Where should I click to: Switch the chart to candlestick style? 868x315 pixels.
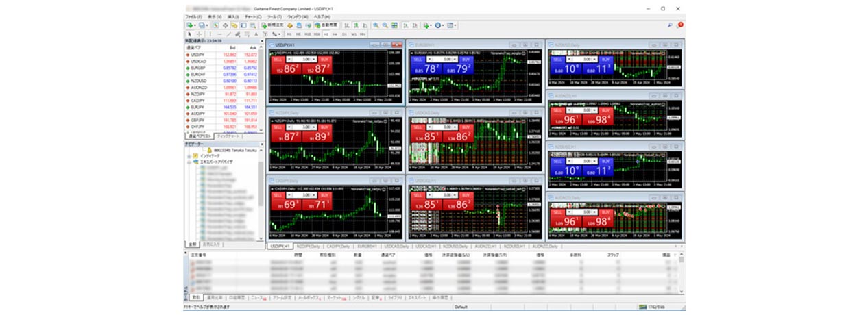pos(357,25)
